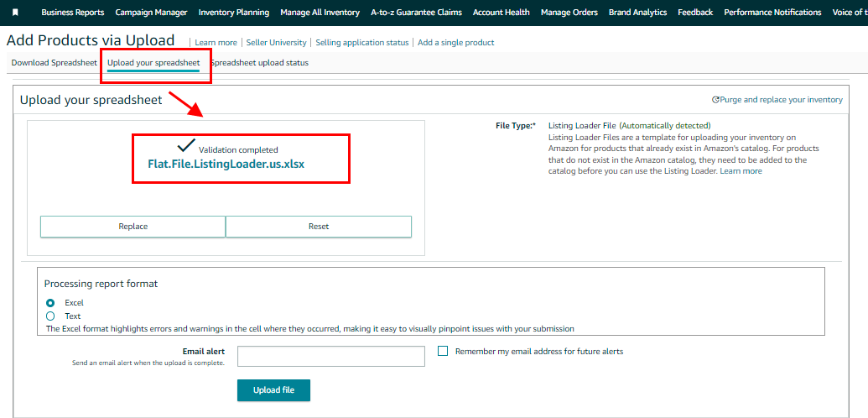Click Flat.File.ListingLoader.us.xlsx file name

tap(226, 165)
